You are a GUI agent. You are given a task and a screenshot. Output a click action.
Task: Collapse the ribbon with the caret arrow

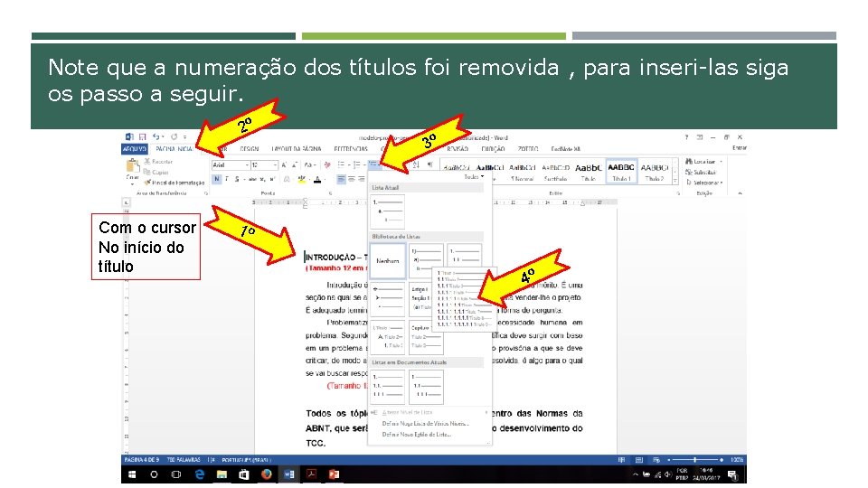click(x=741, y=193)
